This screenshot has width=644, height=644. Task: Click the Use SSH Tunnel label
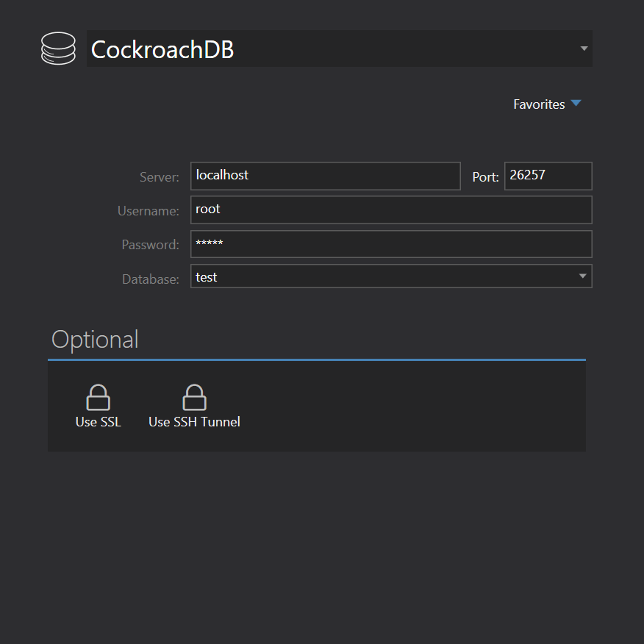[x=194, y=421]
